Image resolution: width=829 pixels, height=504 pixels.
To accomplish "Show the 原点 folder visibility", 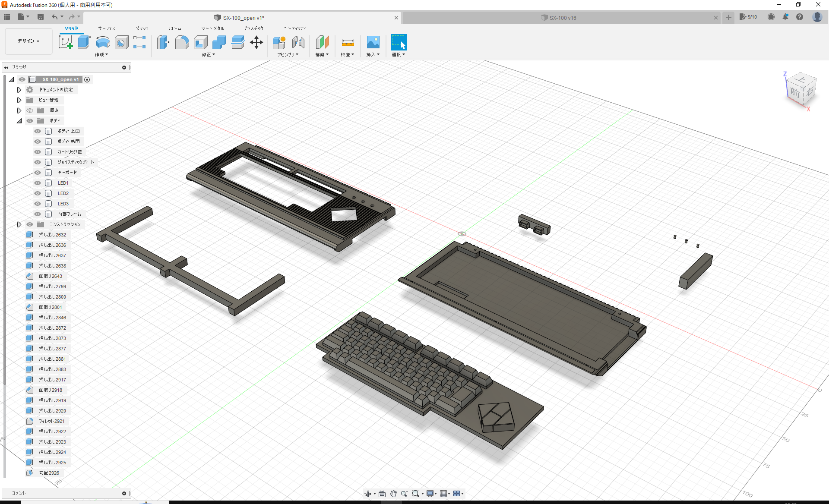I will point(29,110).
